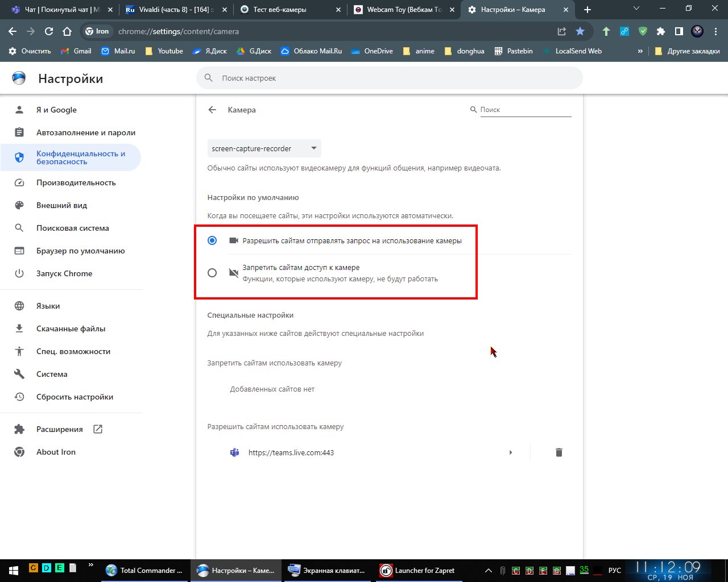Viewport: 728px width, 582px height.
Task: Expand the hidden bookmarks chevron
Action: point(640,51)
